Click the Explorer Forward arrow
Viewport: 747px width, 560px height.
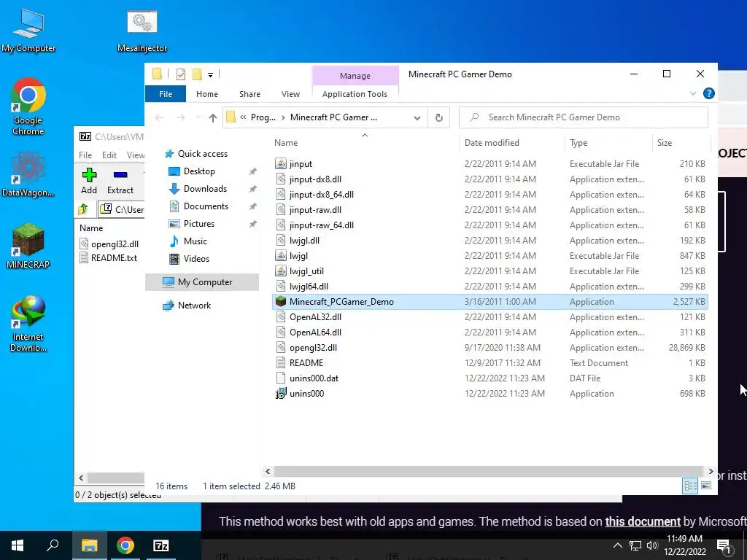(x=181, y=117)
